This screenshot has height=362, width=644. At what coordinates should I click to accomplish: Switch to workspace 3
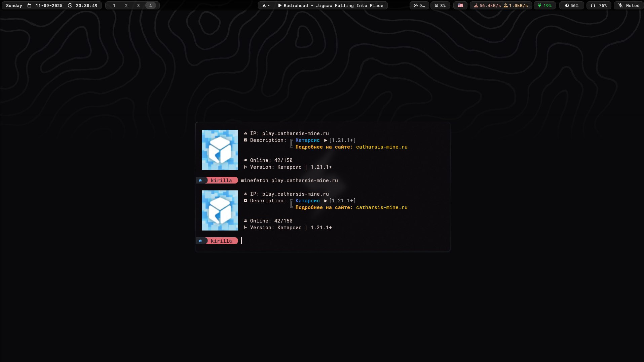138,5
